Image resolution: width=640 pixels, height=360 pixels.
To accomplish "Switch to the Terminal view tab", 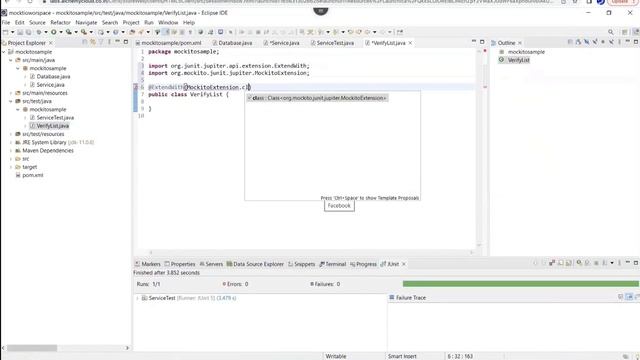I will 333,264.
